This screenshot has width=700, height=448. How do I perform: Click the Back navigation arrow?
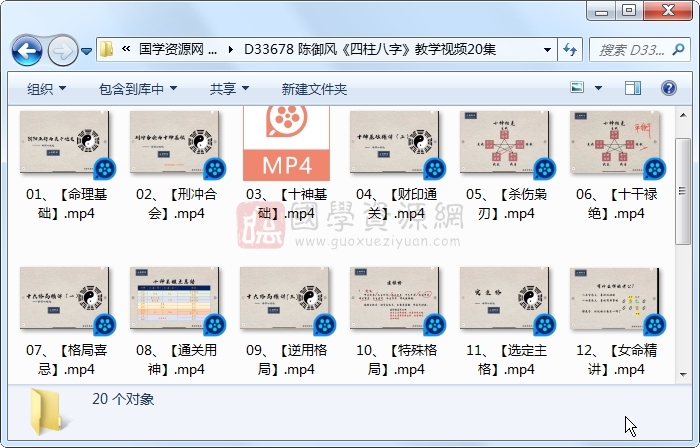click(27, 50)
